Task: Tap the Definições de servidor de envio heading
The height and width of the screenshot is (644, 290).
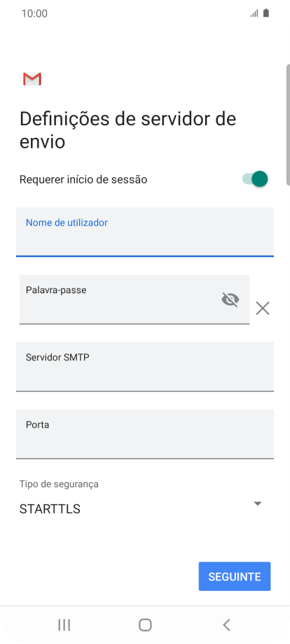Action: coord(127,130)
